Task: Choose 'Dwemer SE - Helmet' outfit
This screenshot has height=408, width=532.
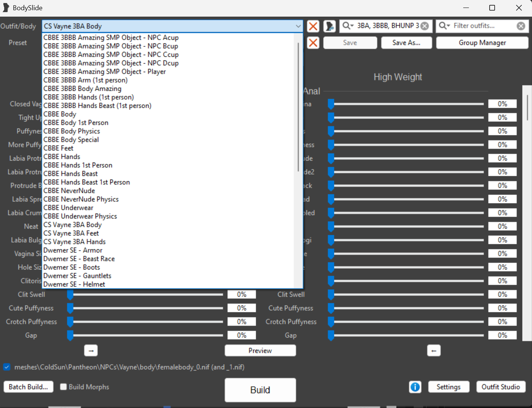Action: point(74,284)
